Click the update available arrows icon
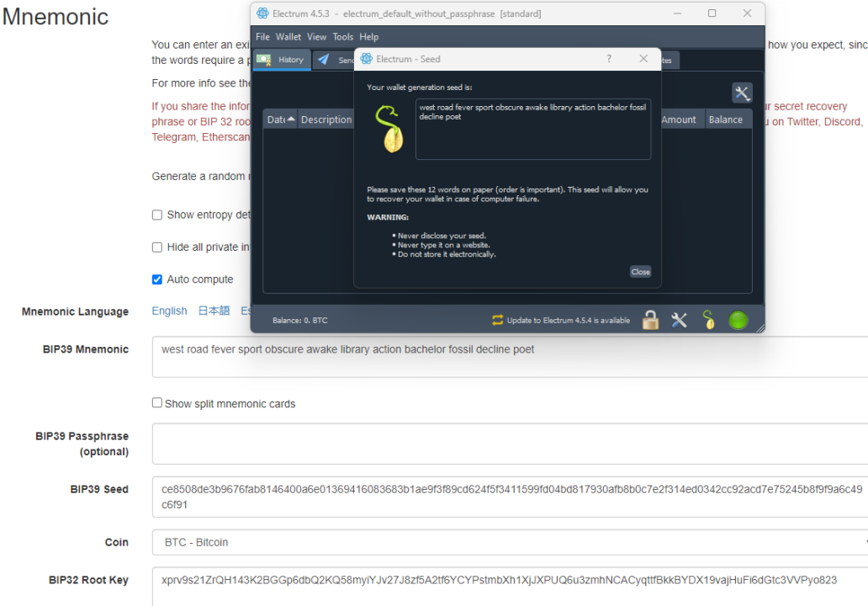 click(x=497, y=320)
